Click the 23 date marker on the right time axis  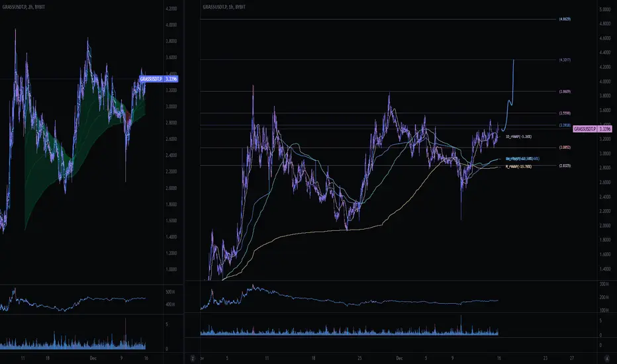click(x=546, y=358)
